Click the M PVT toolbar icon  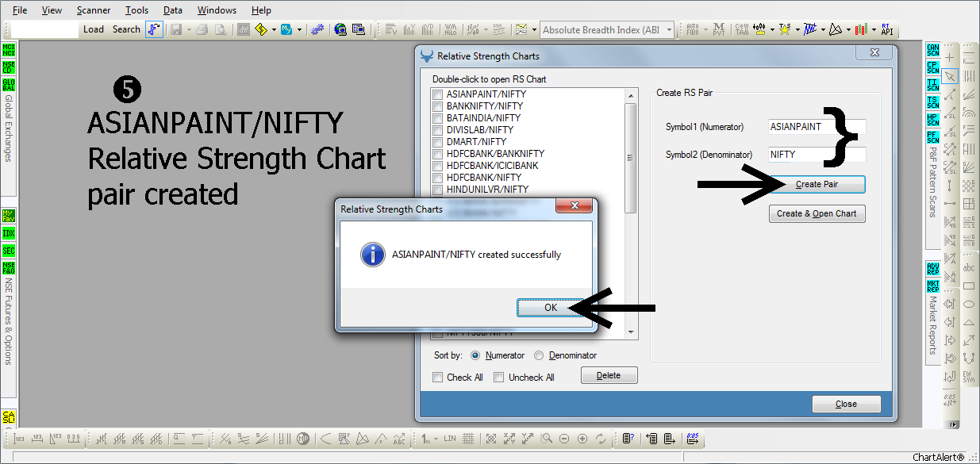(x=719, y=29)
